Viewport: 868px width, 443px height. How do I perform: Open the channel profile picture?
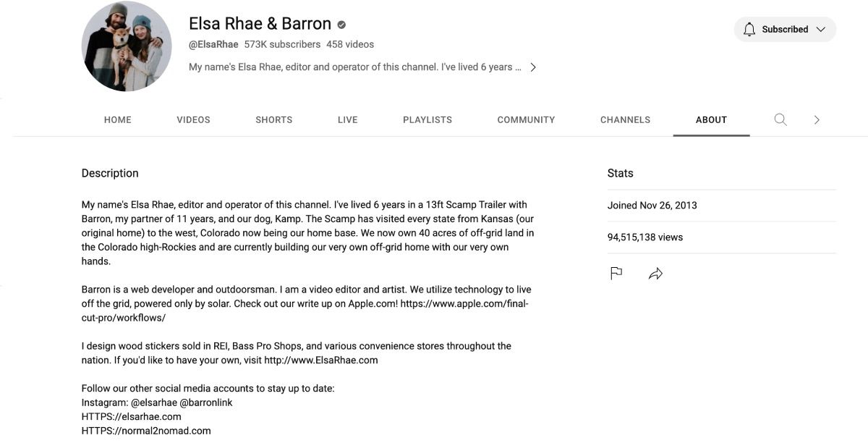[127, 46]
